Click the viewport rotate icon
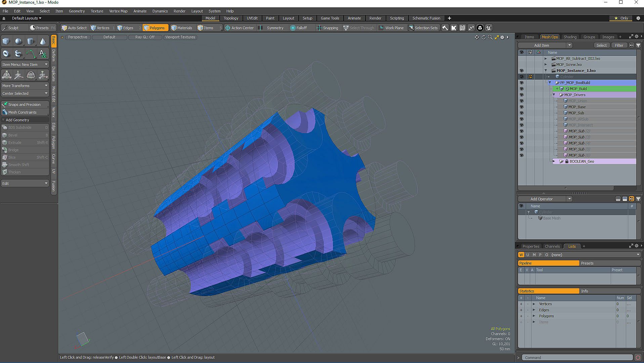The width and height of the screenshot is (644, 363). coord(483,37)
